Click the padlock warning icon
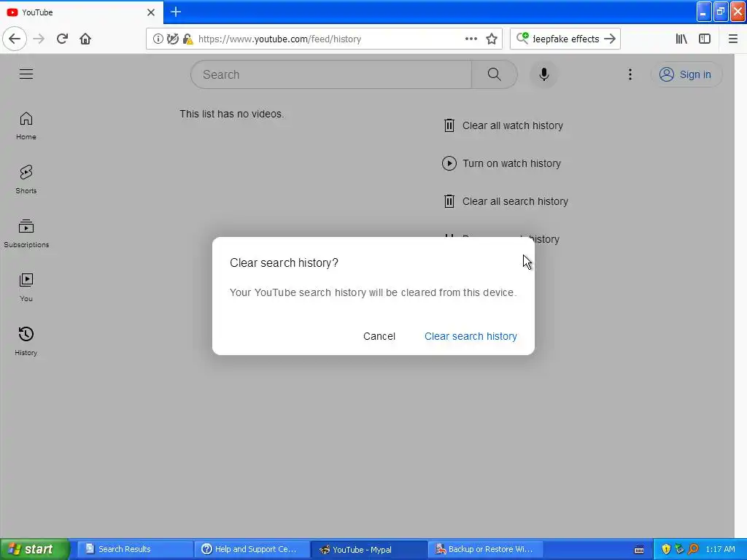 [187, 39]
